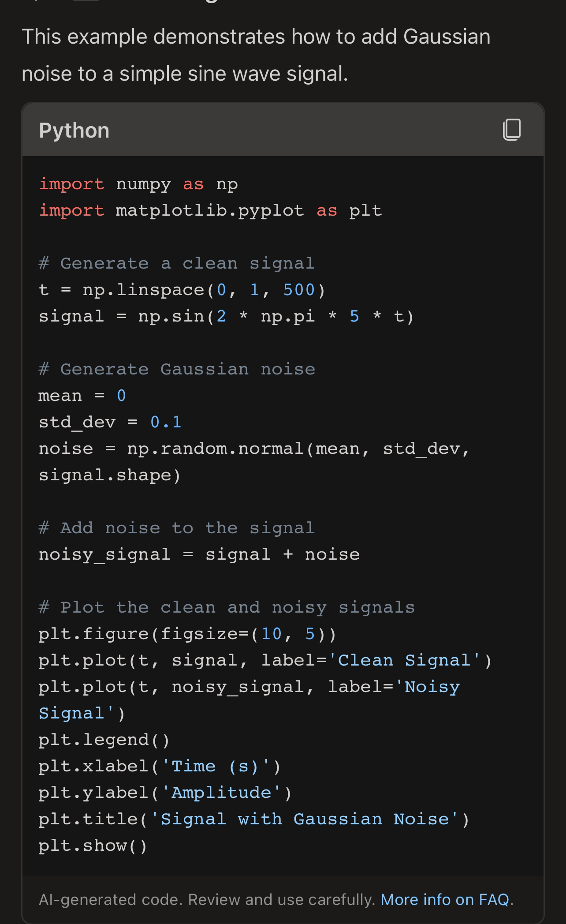The image size is (566, 924).
Task: Click the '# Generate Gaussian noise' comment
Action: click(x=176, y=369)
